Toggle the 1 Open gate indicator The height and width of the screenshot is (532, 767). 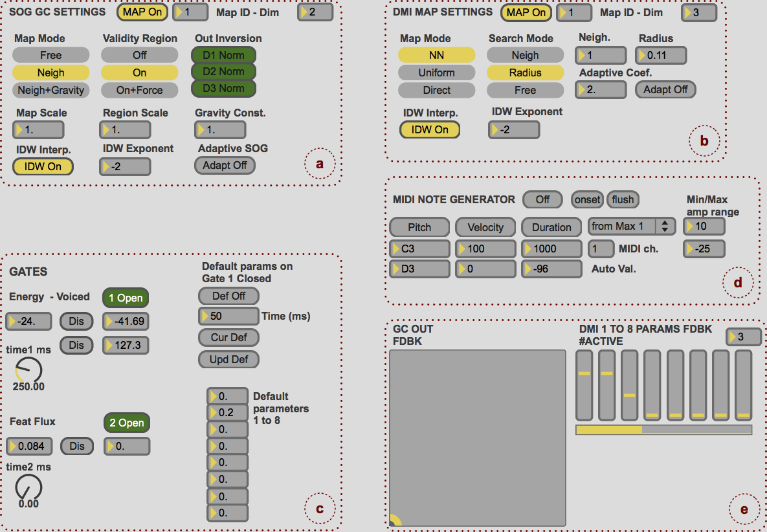[126, 298]
